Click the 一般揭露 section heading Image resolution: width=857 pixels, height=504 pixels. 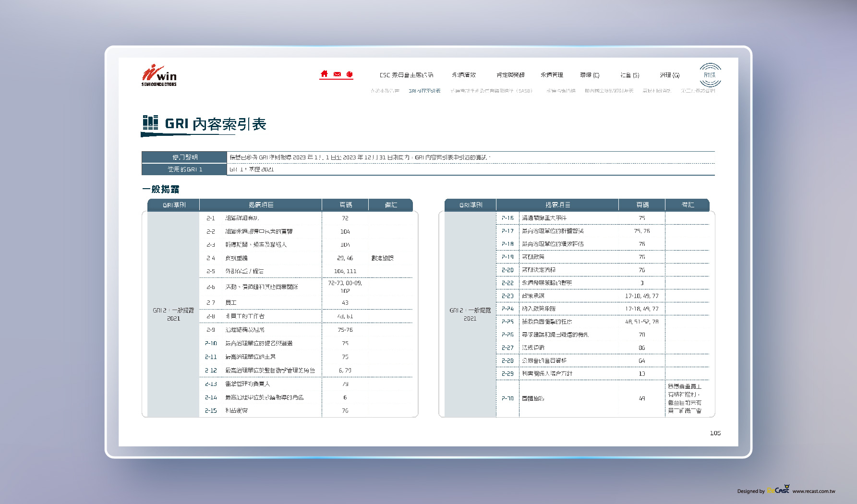161,189
